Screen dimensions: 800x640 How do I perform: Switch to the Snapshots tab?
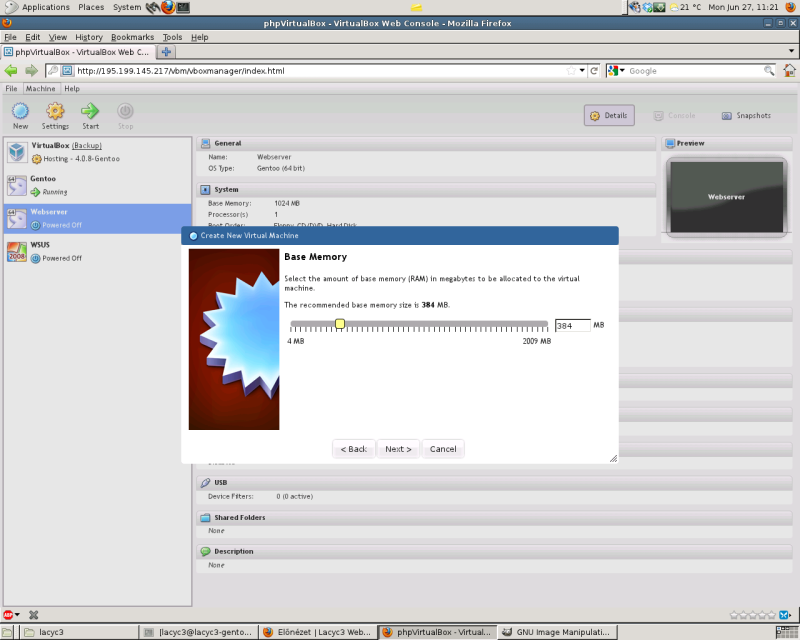click(x=746, y=115)
